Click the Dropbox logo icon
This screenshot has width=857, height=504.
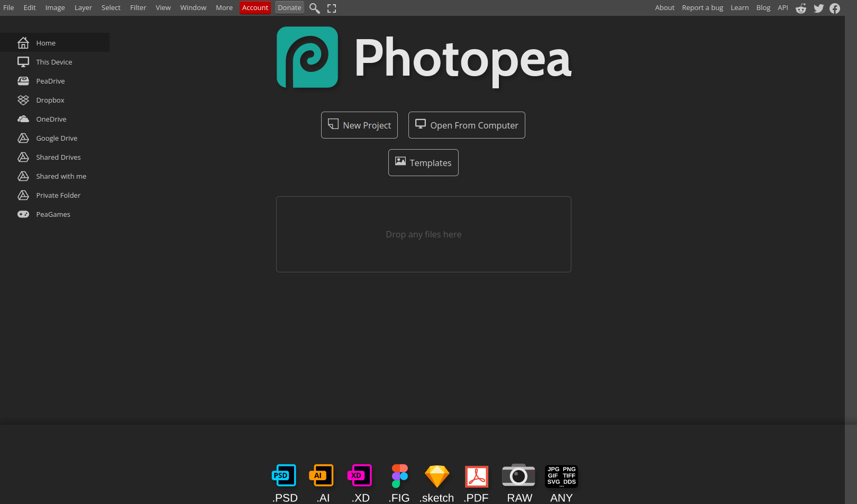tap(23, 100)
